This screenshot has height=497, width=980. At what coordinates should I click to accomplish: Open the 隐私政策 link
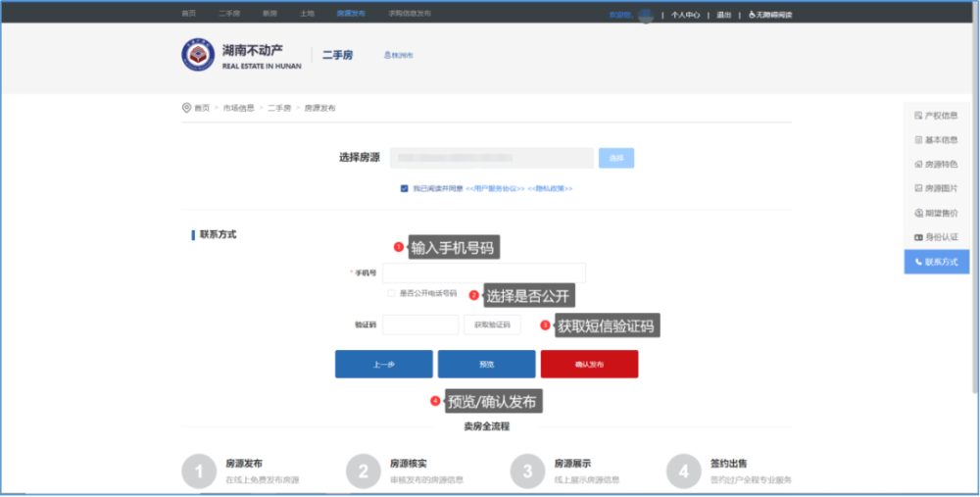coord(550,189)
